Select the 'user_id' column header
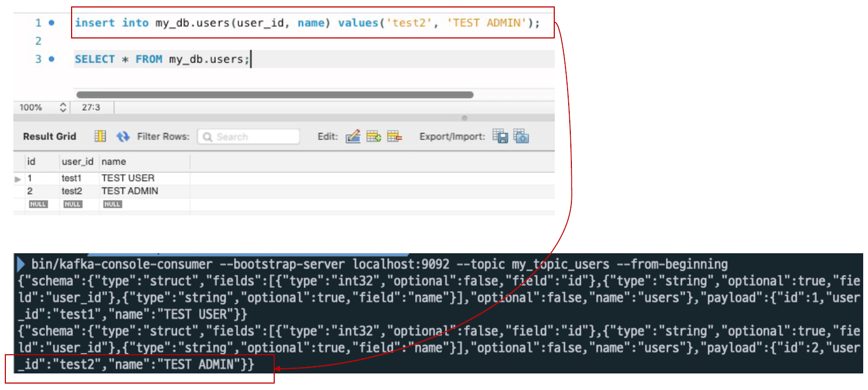The image size is (868, 390). coord(77,161)
